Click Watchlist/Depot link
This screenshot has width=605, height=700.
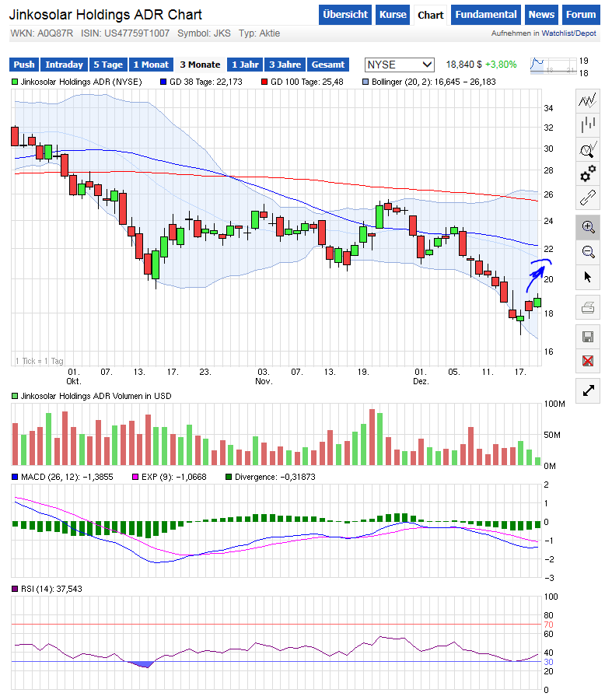568,33
